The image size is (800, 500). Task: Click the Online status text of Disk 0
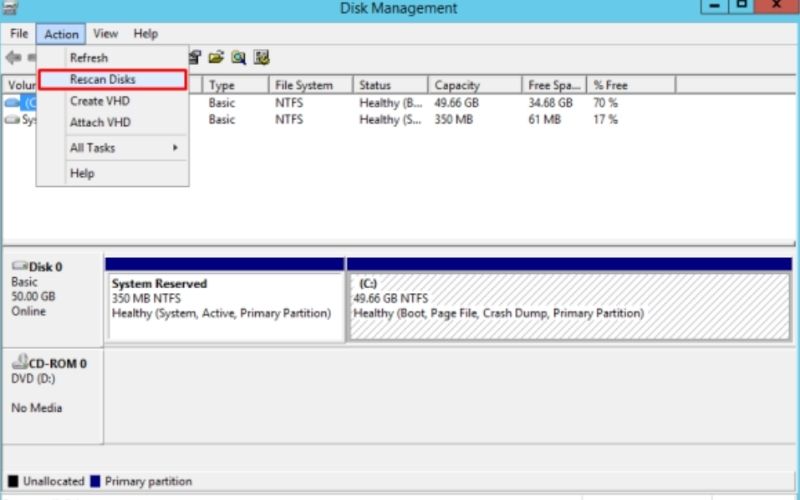click(29, 311)
